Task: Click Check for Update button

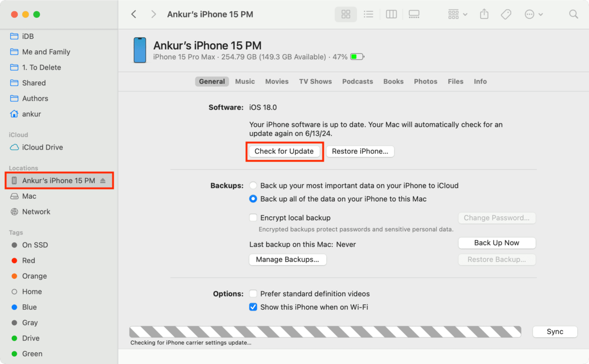Action: tap(284, 151)
